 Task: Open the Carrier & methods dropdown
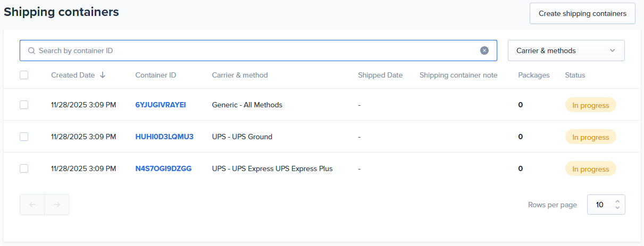tap(566, 50)
